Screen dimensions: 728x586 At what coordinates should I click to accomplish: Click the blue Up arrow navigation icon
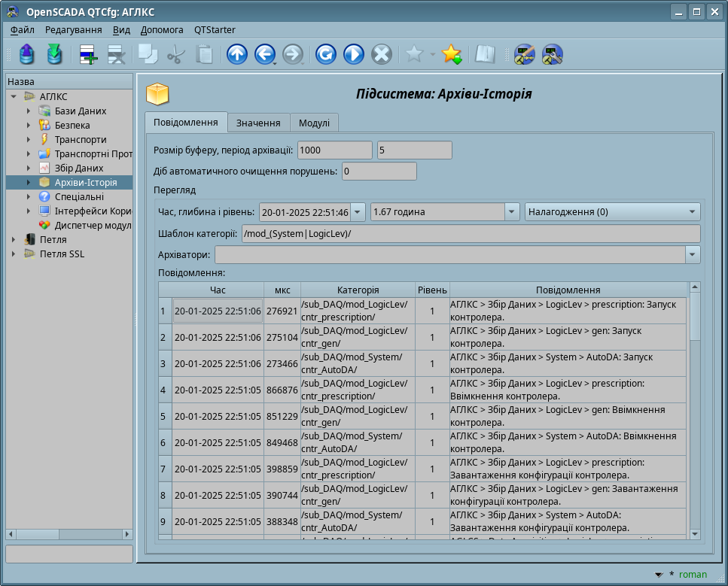pos(237,54)
